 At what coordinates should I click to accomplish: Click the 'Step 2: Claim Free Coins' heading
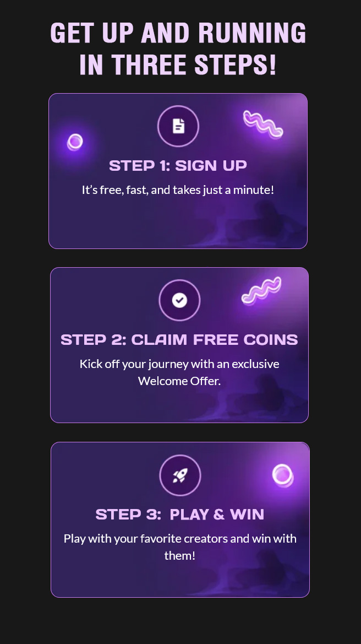pos(179,340)
